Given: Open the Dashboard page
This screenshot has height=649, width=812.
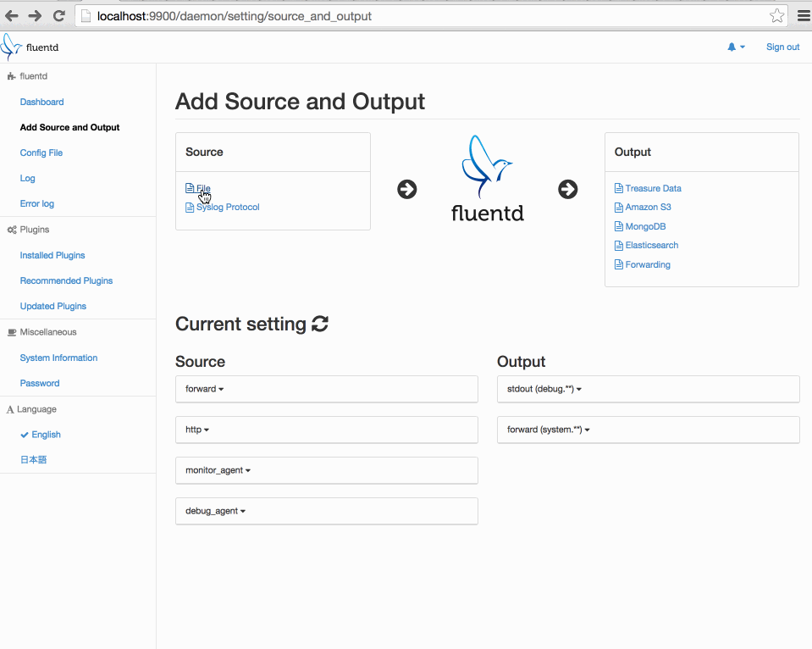Looking at the screenshot, I should coord(42,103).
